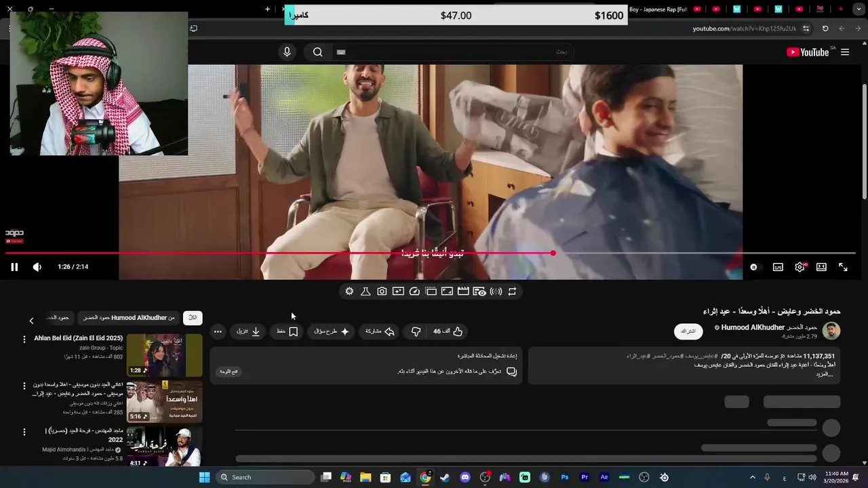
Task: Click the button in live chat replay panel
Action: [x=229, y=371]
